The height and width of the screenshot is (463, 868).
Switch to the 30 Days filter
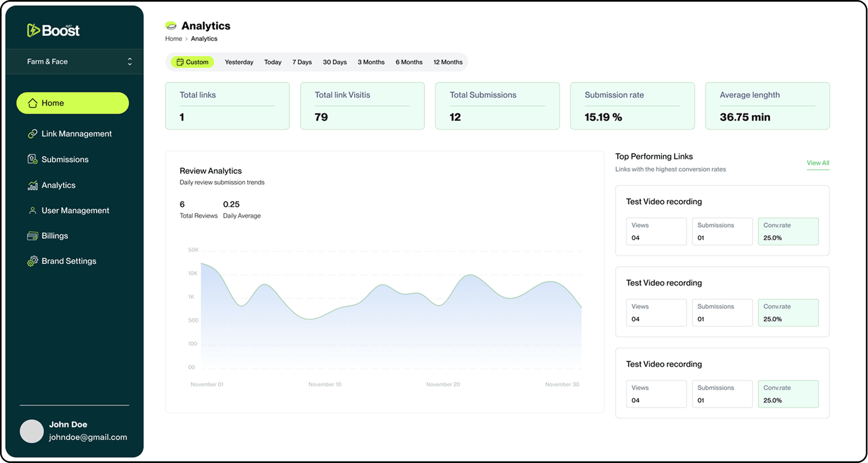click(x=335, y=62)
